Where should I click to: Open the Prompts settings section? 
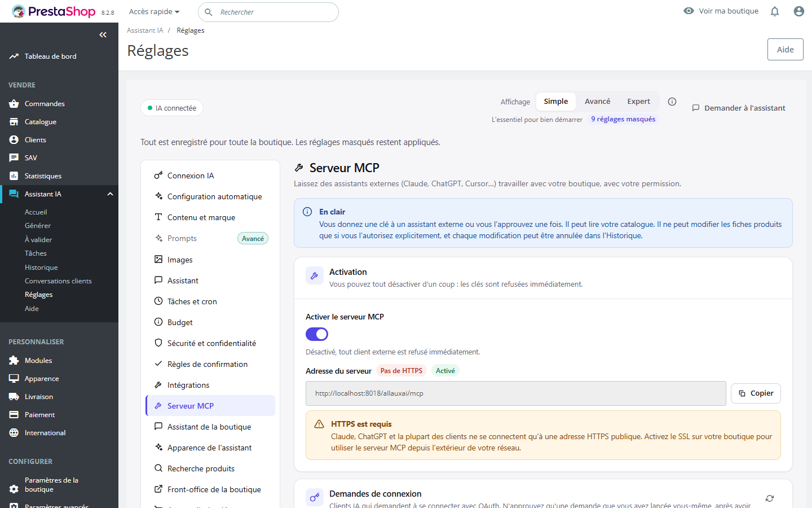210,238
